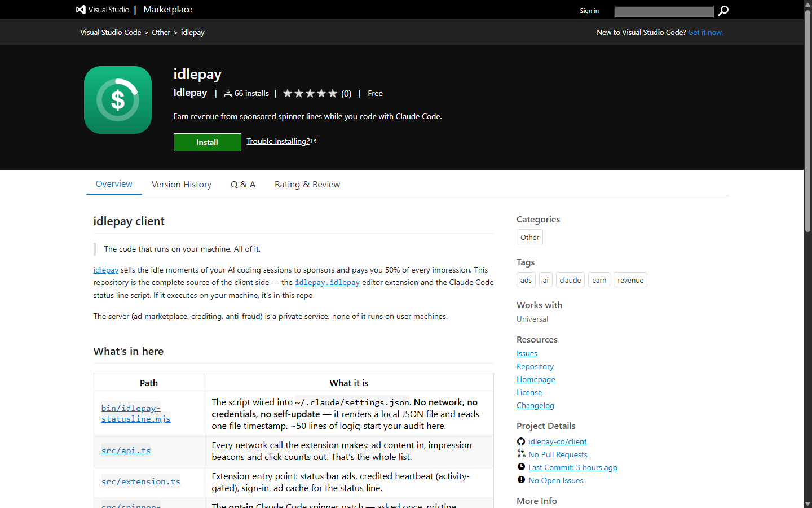The width and height of the screenshot is (812, 508).
Task: Open the Marketplace home link
Action: [168, 10]
